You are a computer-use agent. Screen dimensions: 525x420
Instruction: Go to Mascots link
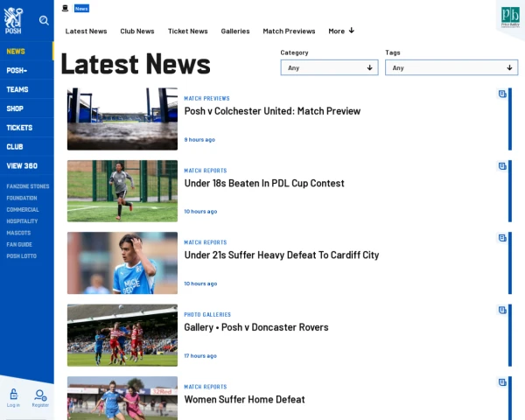18,233
